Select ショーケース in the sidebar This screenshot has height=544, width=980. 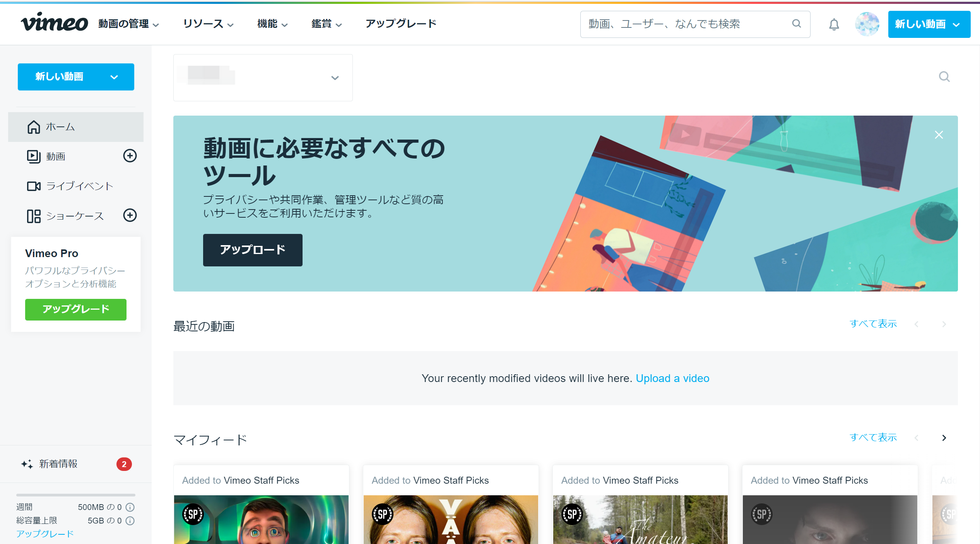75,216
